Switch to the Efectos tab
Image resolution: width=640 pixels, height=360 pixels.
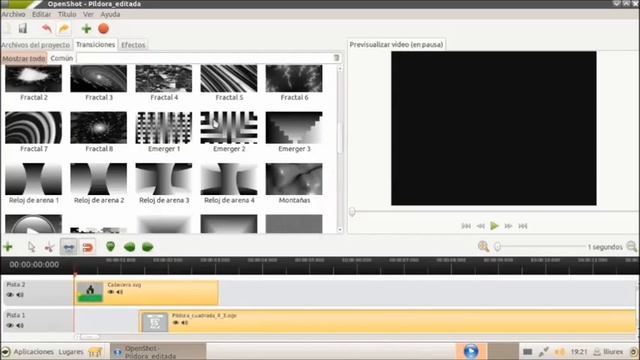pyautogui.click(x=133, y=45)
